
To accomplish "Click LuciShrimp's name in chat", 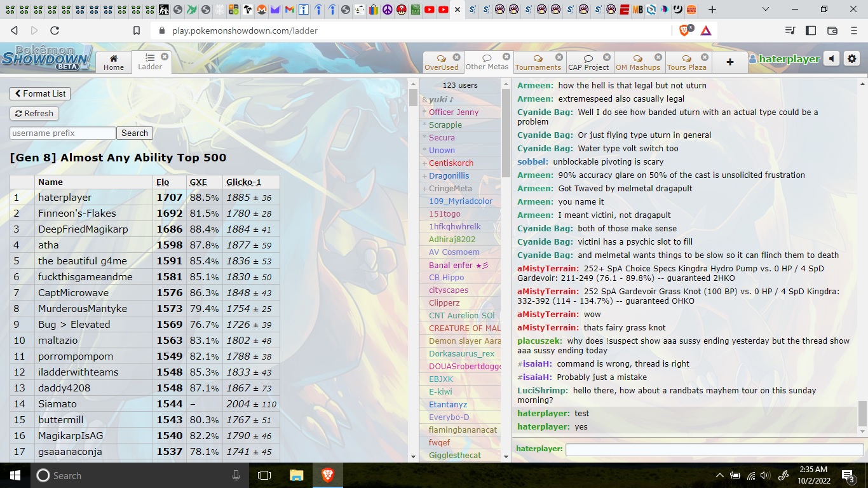I will click(543, 390).
